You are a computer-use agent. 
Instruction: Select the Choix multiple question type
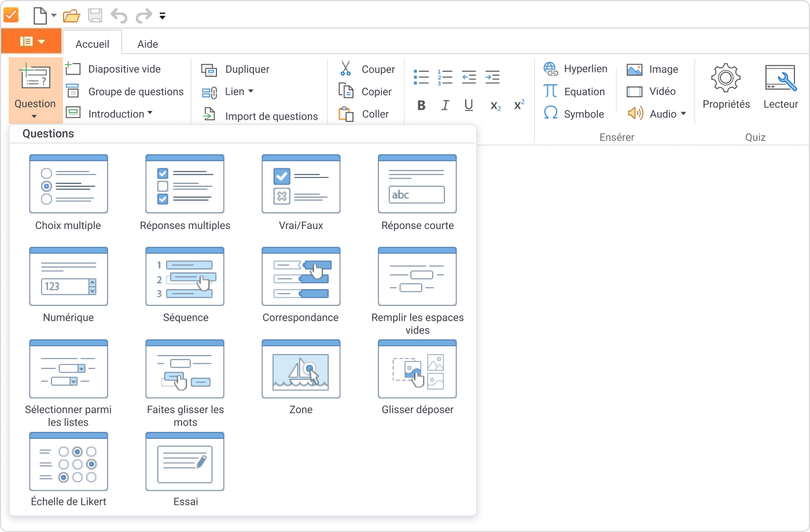coord(68,193)
